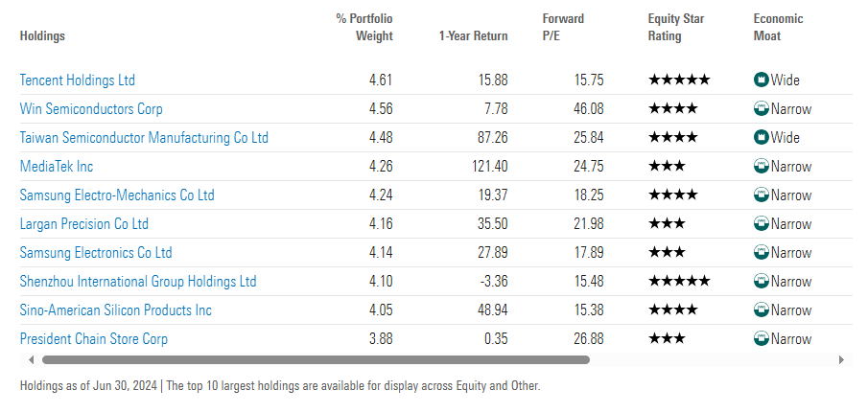Open the Tencent Holdings Ltd link
The image size is (868, 413).
point(78,80)
